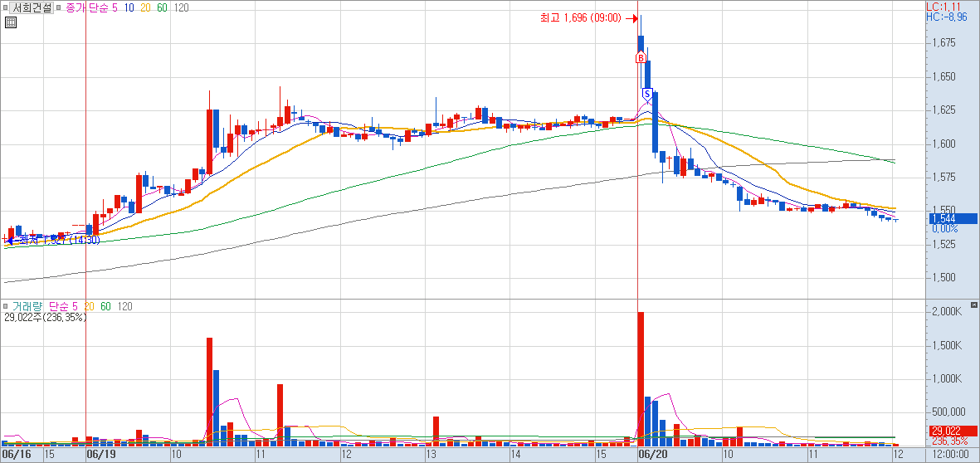Select the 10-period price moving average legend
This screenshot has height=463, width=980.
[x=129, y=8]
